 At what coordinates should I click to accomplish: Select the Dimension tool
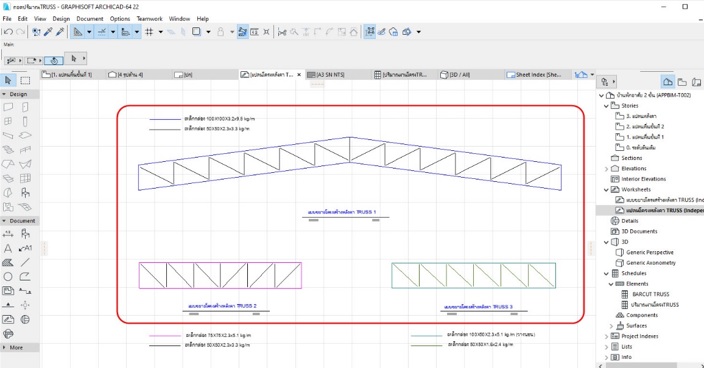[x=8, y=234]
